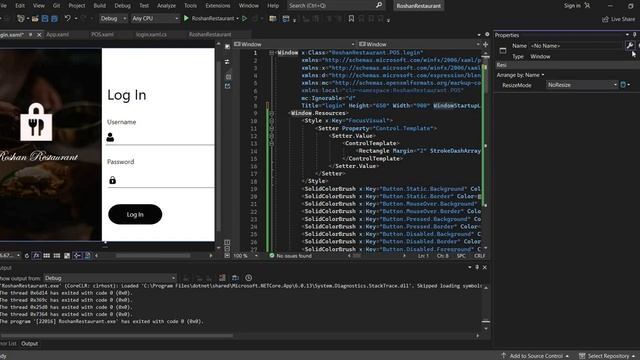Open the Project menu
Image resolution: width=640 pixels, height=360 pixels.
point(77,6)
